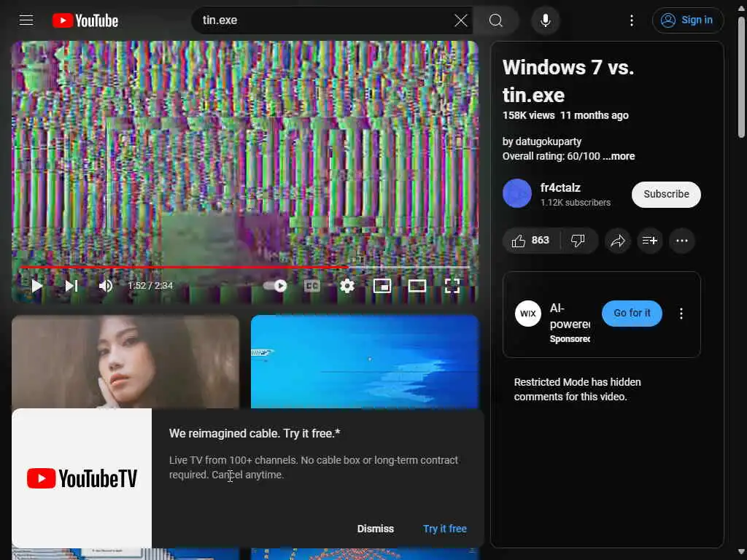Open the blue glitched desktop thumbnail

click(x=365, y=362)
